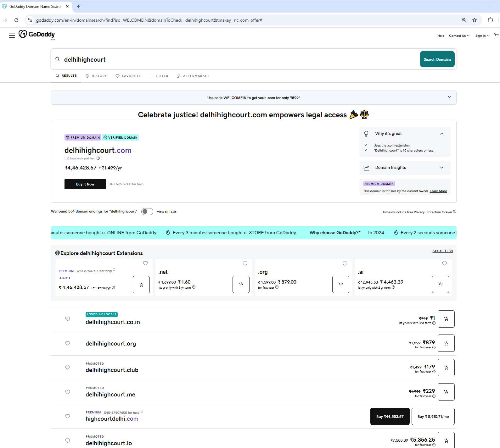Open the browser extensions puzzle icon
The image size is (500, 448).
coord(490,20)
